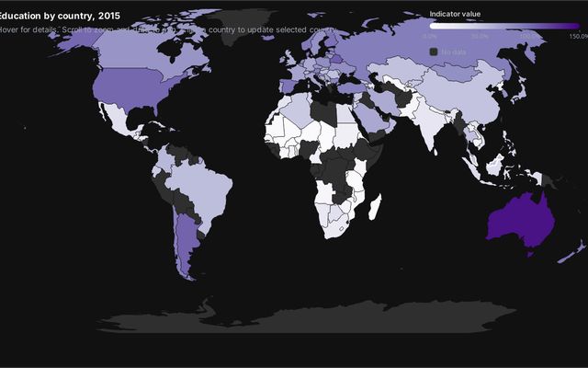
Task: Select gray Bolivia on the map
Action: [181, 201]
